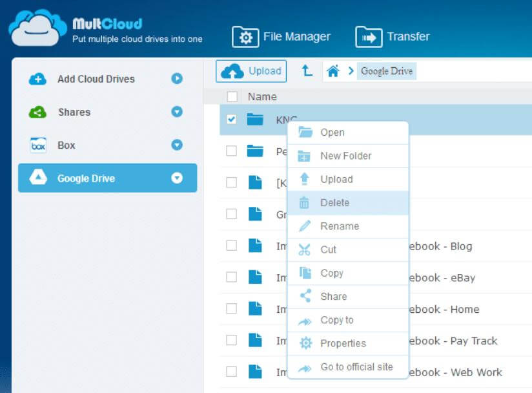This screenshot has width=532, height=393.
Task: Click the ebook - Web Work file name
Action: click(455, 372)
